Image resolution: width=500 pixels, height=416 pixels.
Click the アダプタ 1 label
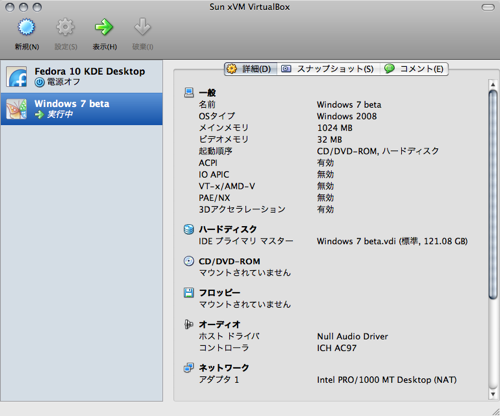click(x=219, y=380)
